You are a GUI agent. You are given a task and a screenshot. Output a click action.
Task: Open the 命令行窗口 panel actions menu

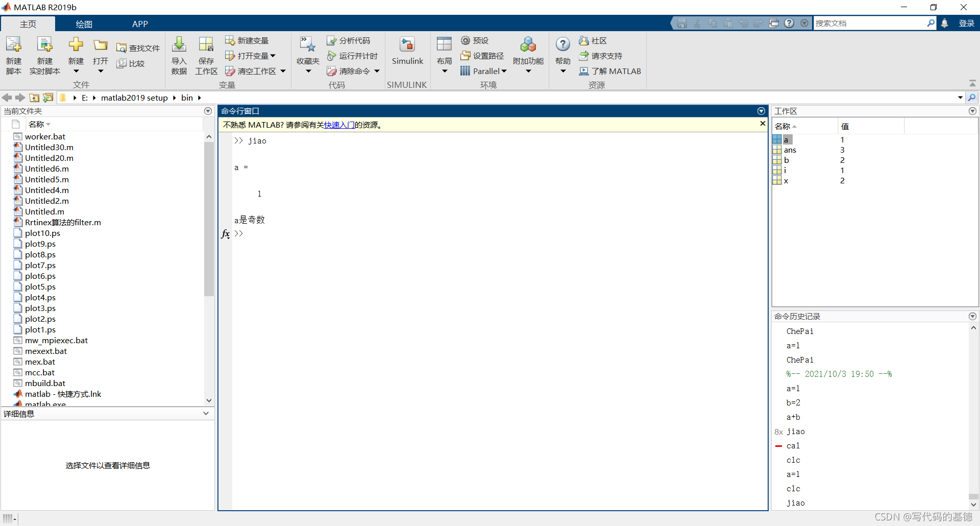coord(761,111)
